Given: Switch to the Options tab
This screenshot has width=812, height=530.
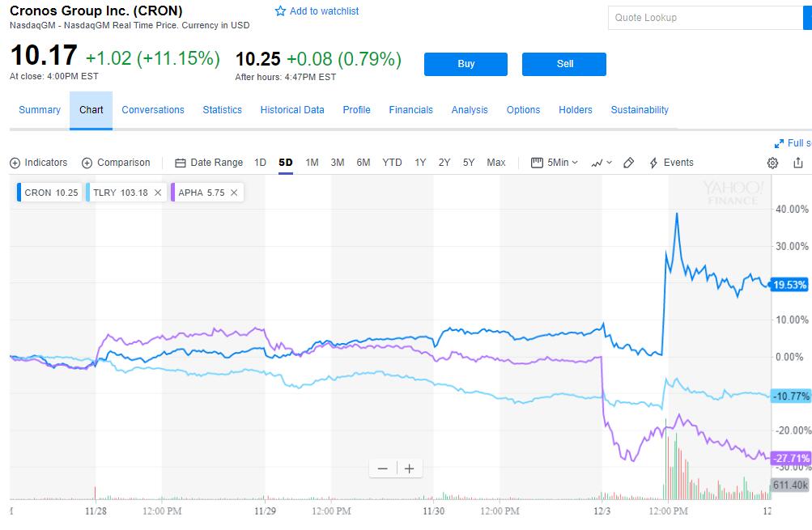Looking at the screenshot, I should pos(523,110).
